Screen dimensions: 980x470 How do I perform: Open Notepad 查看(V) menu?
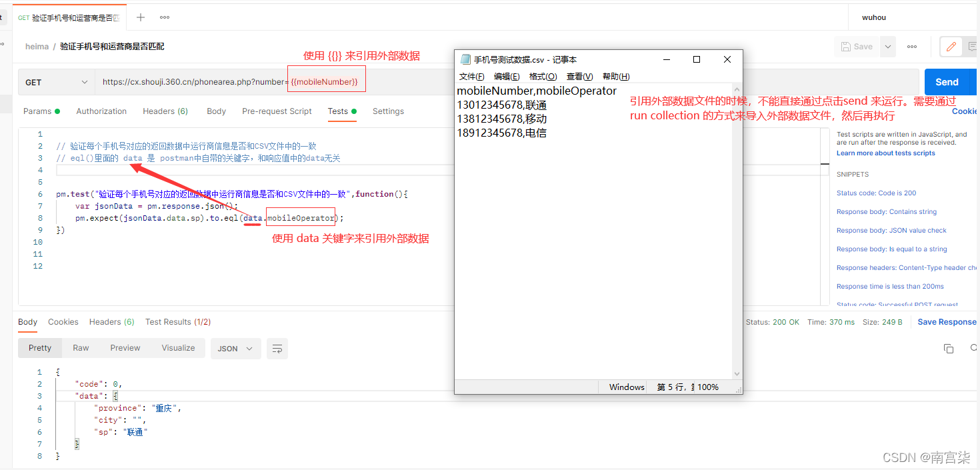point(580,77)
